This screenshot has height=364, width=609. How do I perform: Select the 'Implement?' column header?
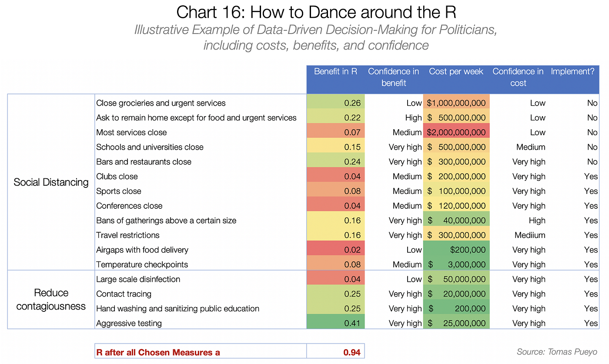pyautogui.click(x=573, y=71)
